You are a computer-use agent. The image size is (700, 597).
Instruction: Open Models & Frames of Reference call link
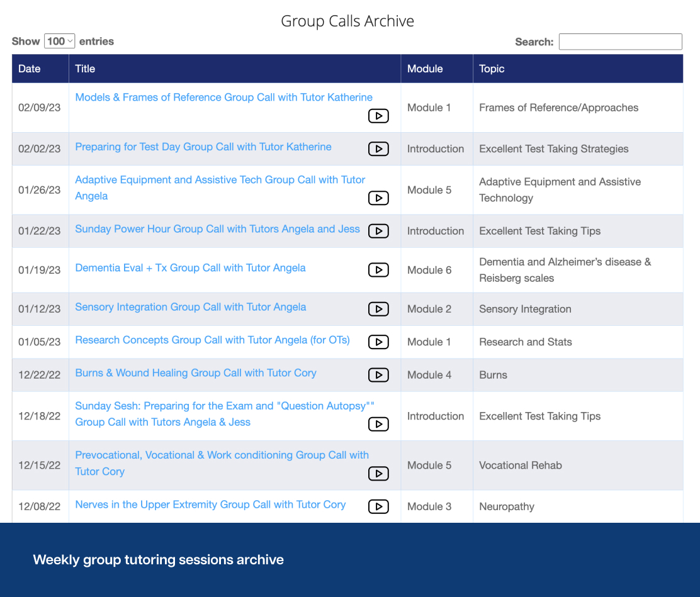[223, 98]
